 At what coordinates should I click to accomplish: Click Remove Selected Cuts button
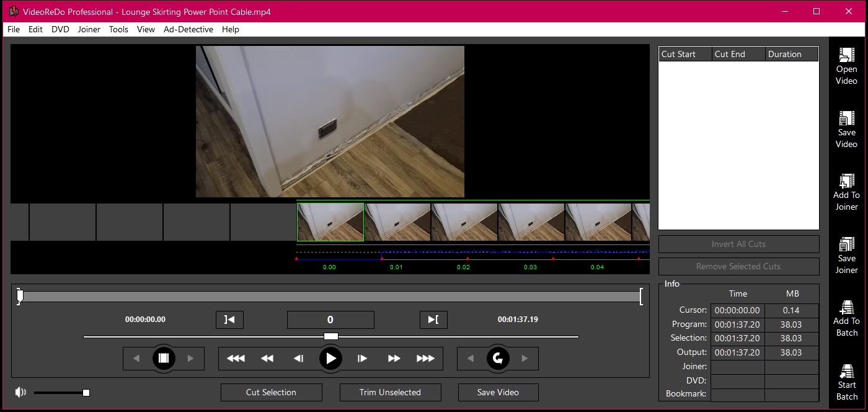coord(738,266)
